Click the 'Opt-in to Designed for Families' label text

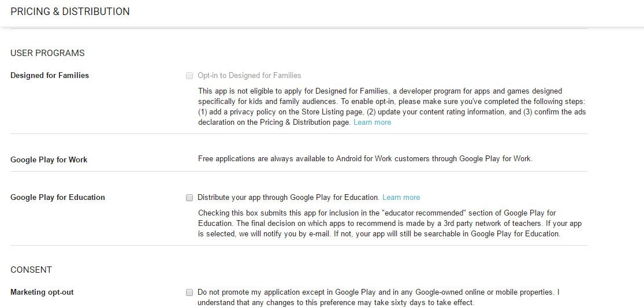(249, 76)
